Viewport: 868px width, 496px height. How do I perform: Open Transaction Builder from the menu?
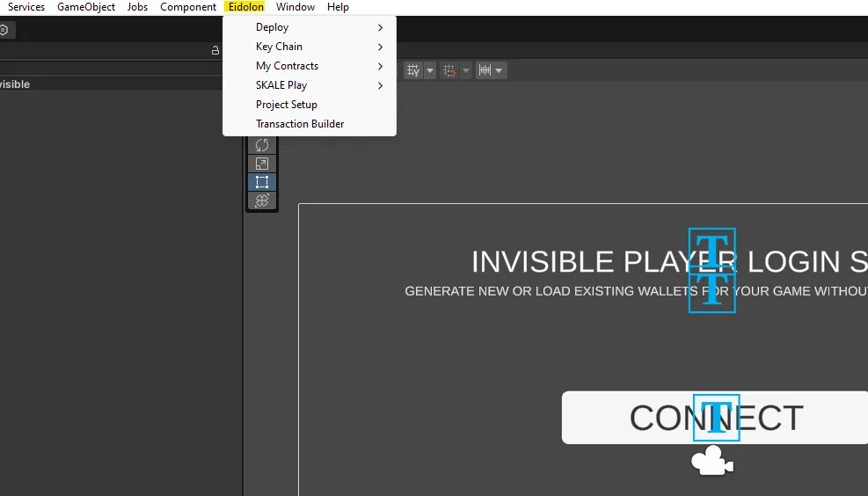tap(300, 124)
